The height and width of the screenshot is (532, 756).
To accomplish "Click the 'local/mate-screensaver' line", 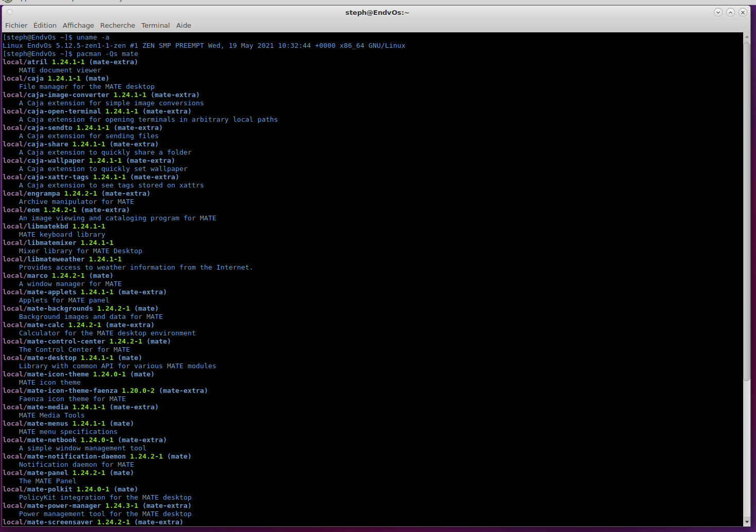I will 93,522.
